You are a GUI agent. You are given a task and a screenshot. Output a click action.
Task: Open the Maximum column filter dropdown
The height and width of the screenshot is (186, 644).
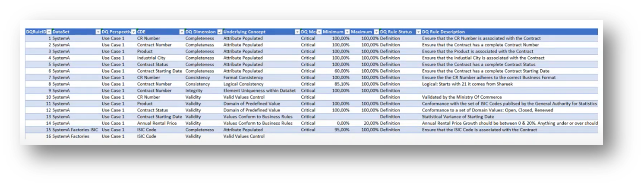point(376,32)
